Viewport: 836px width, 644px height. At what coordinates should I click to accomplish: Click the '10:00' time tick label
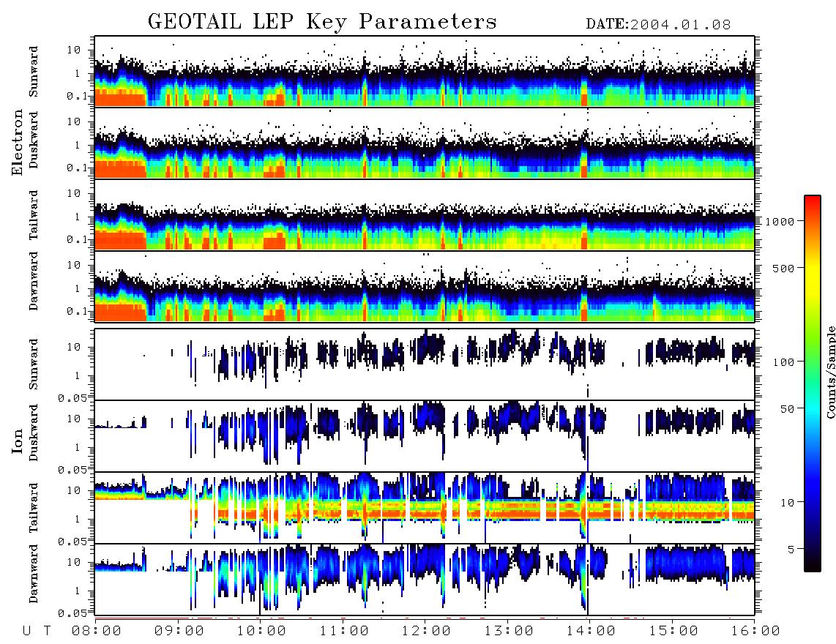pos(261,631)
